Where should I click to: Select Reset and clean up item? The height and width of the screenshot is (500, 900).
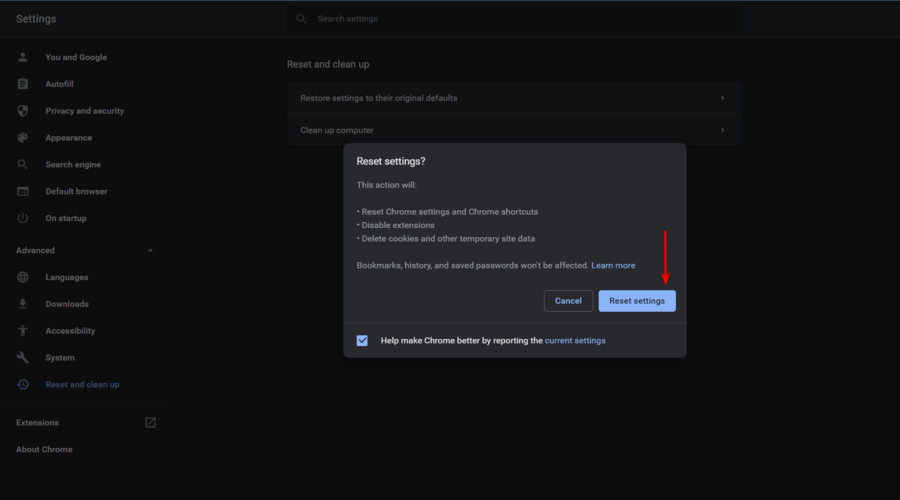82,385
